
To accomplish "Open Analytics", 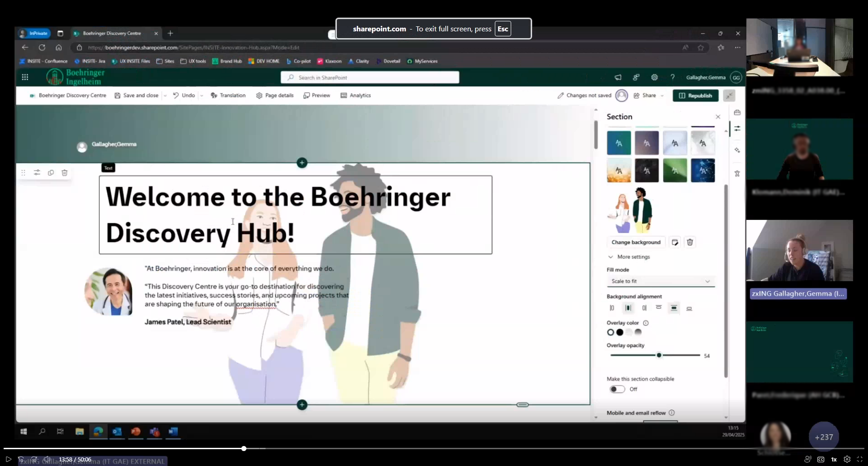I will click(x=355, y=95).
